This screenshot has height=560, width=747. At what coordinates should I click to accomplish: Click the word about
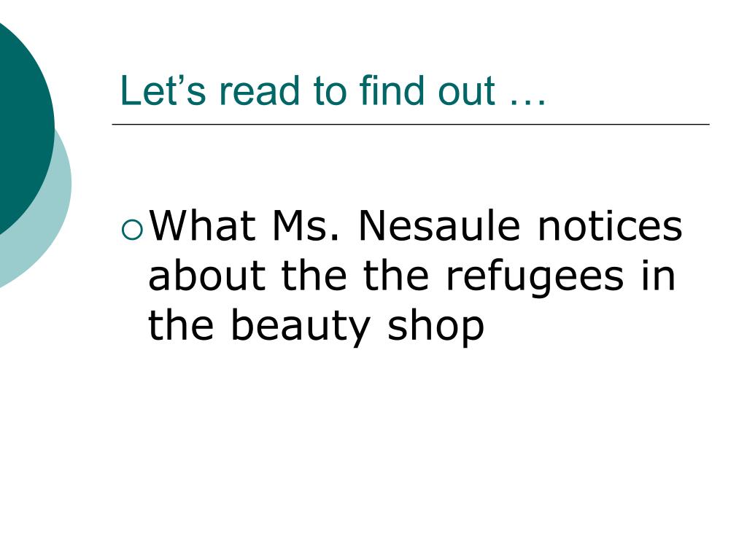206,275
